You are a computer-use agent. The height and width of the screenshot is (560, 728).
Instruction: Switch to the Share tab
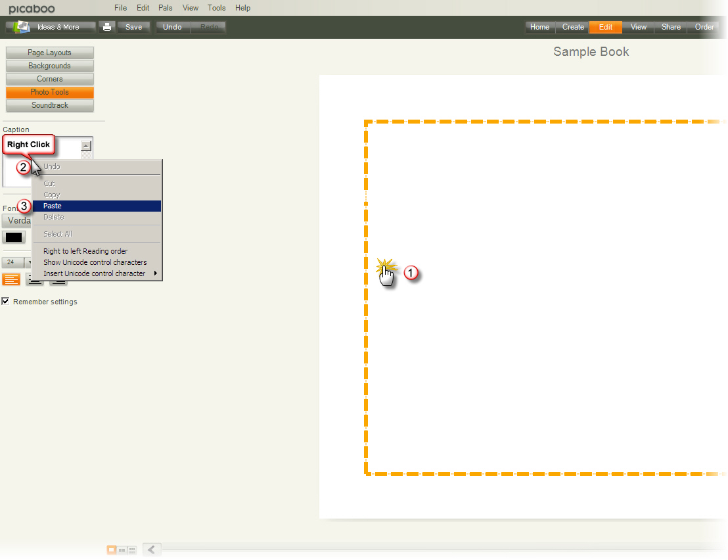click(671, 27)
